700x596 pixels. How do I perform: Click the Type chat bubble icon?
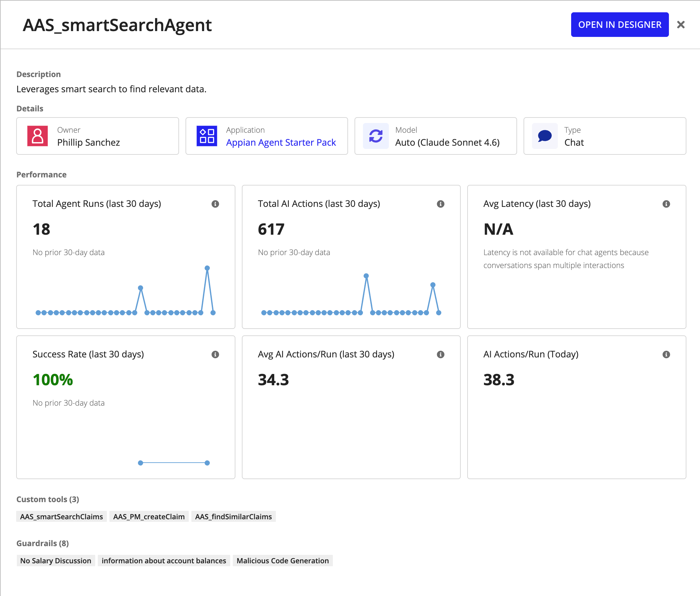tap(545, 136)
